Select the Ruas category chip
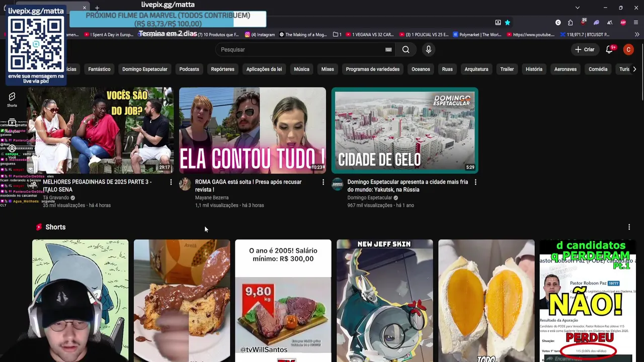Viewport: 644px width, 362px height. tap(447, 69)
